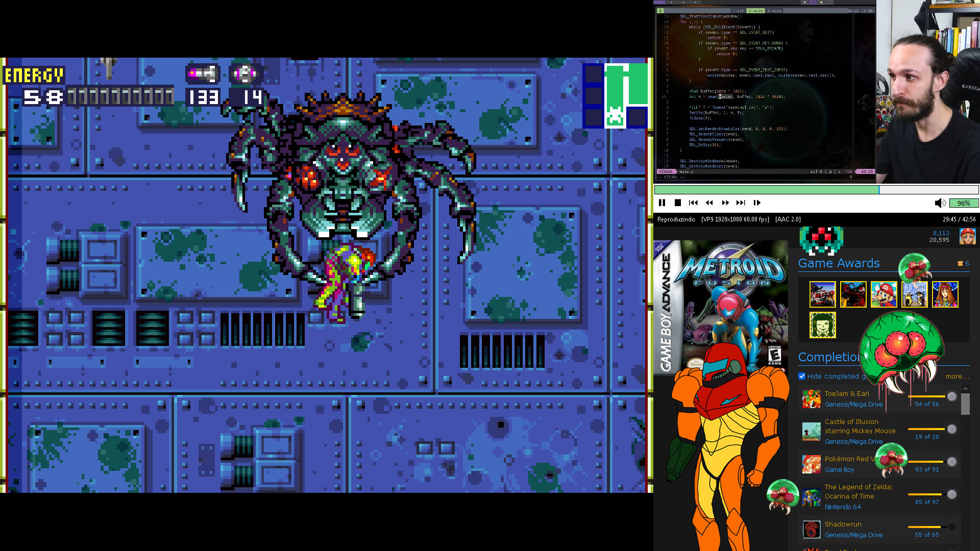Advance one frame with step button

click(x=757, y=203)
